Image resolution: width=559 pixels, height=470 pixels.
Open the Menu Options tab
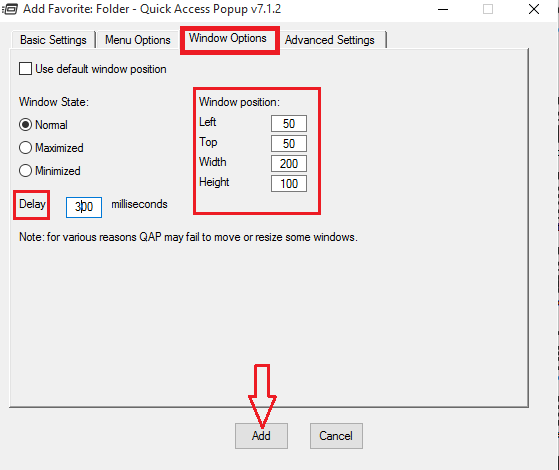138,40
